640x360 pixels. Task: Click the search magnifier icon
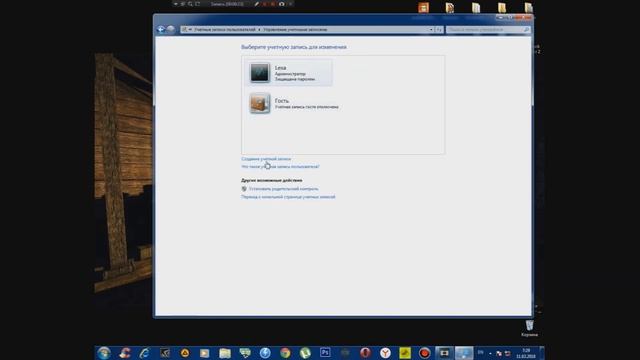(526, 29)
